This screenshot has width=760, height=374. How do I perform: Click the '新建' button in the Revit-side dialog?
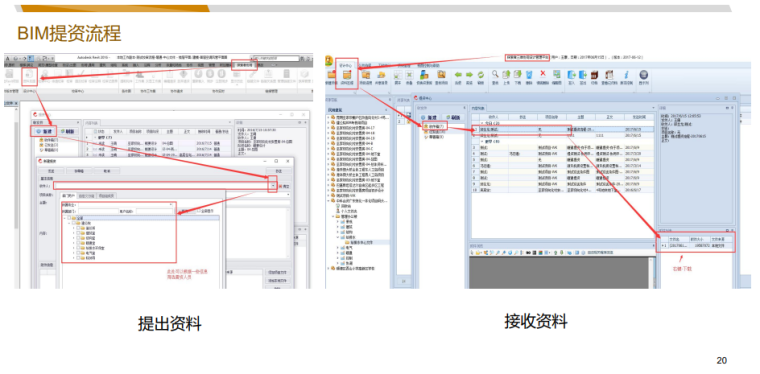tap(45, 131)
